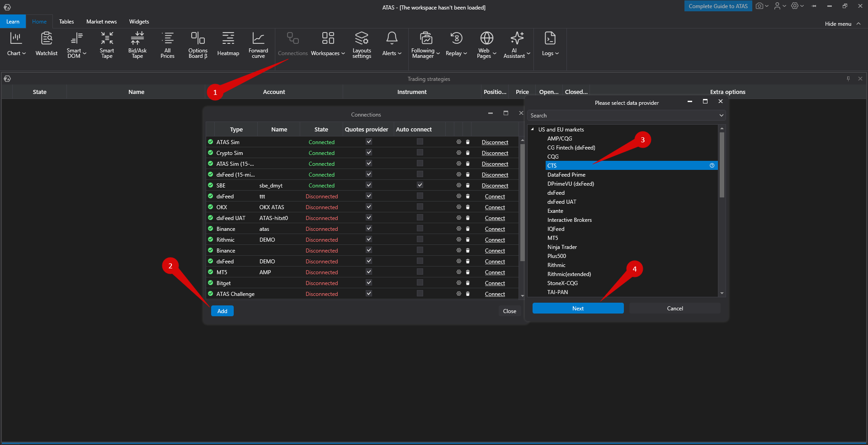
Task: Toggle Quotes provider for ATAS Sim
Action: [369, 141]
